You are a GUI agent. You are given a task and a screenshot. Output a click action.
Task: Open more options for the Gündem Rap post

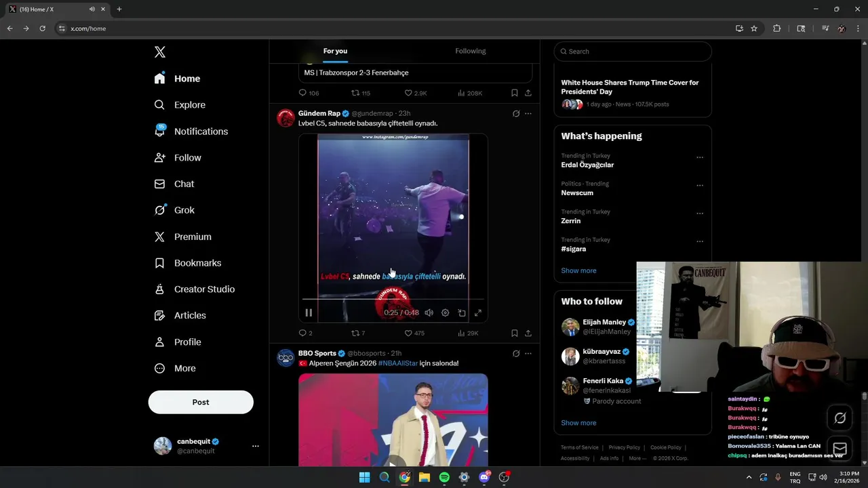pyautogui.click(x=528, y=113)
